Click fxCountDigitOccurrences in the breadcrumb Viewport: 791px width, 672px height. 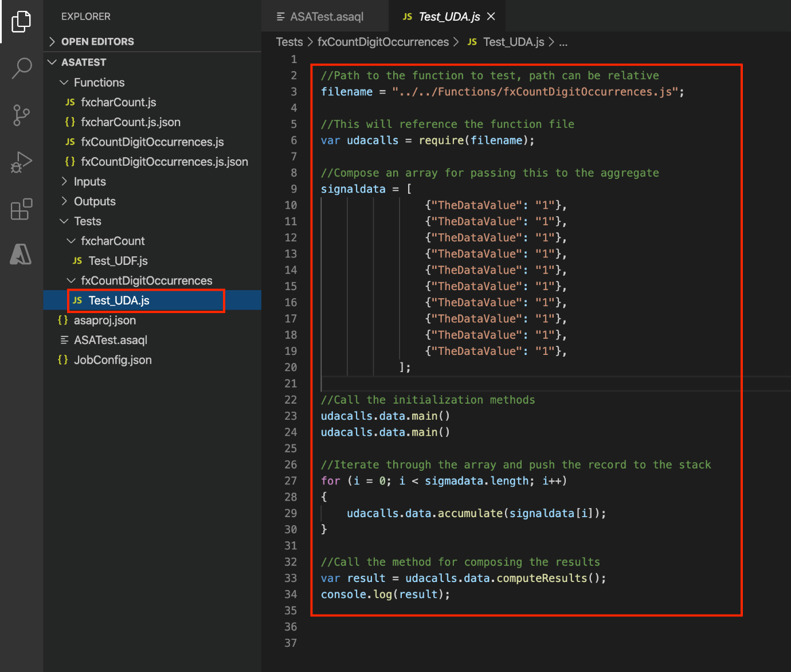[383, 42]
